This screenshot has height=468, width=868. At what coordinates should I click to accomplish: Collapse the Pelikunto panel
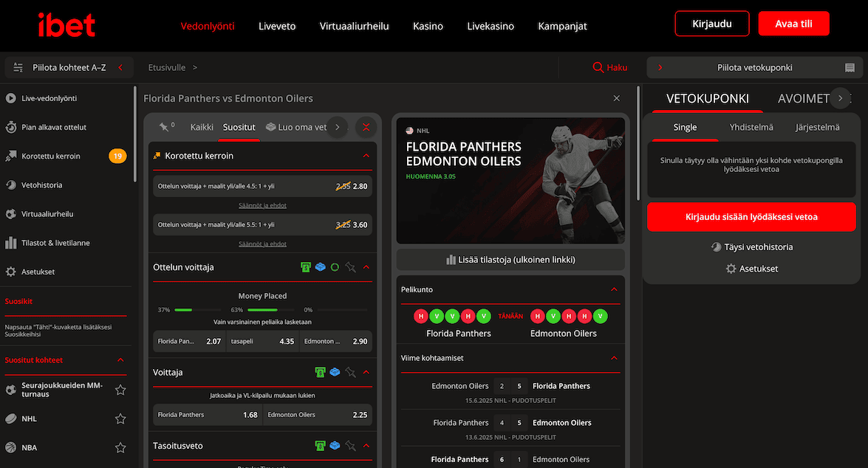tap(614, 289)
